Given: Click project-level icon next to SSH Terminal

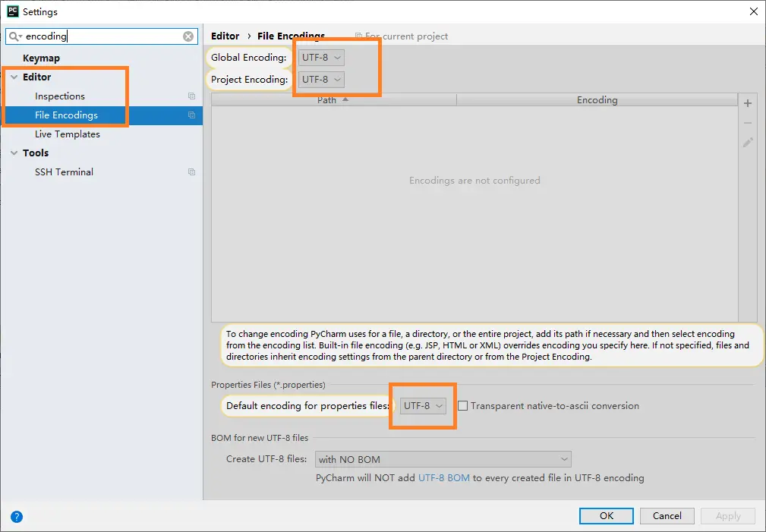Looking at the screenshot, I should 191,172.
